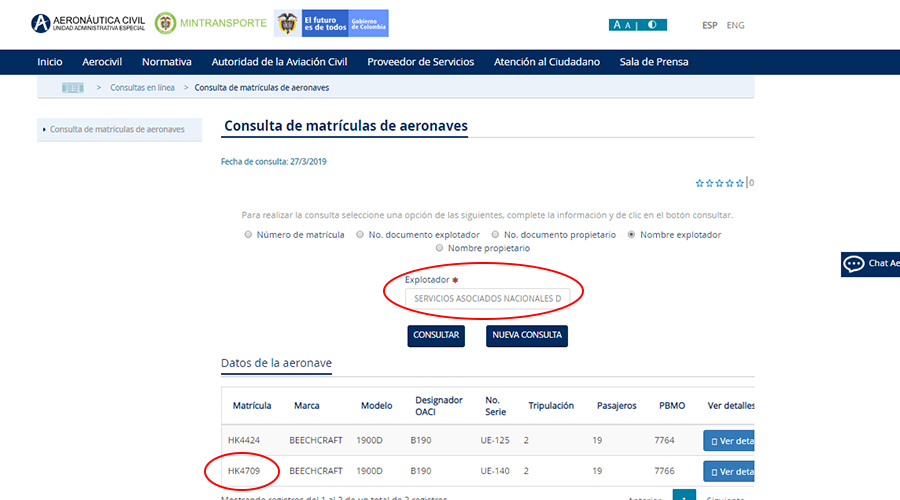Viewport: 900px width, 500px height.
Task: Click the Fecha de consulta date text
Action: point(274,162)
